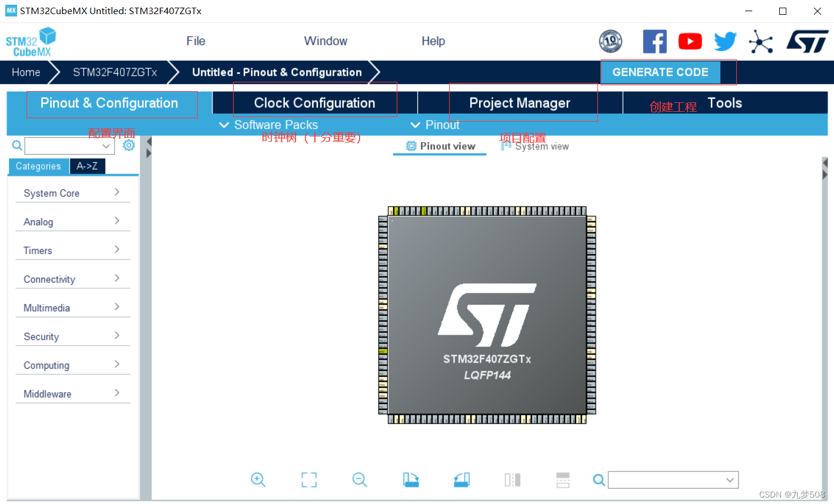
Task: Open the Window menu
Action: (x=325, y=41)
